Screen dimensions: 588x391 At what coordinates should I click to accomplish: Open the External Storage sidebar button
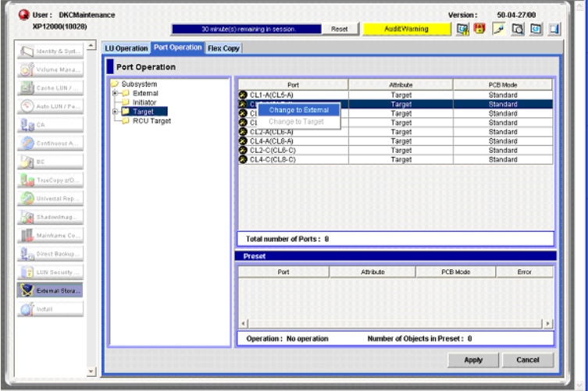click(x=50, y=290)
